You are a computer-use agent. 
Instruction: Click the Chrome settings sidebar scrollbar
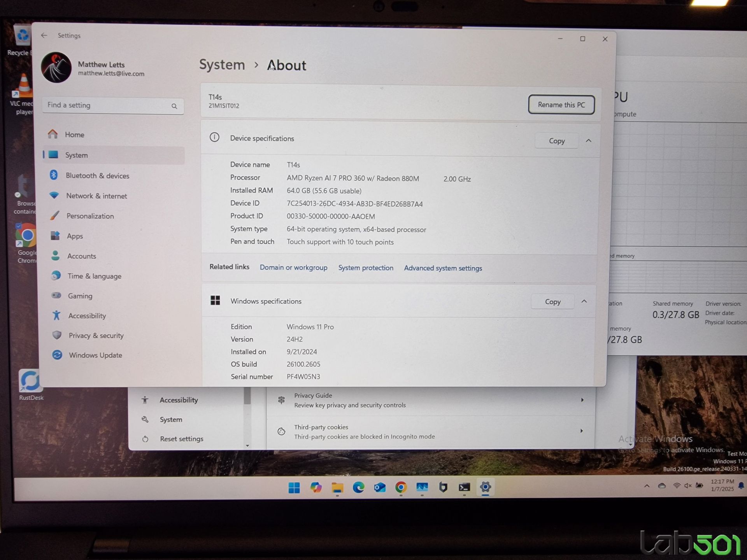pyautogui.click(x=247, y=397)
